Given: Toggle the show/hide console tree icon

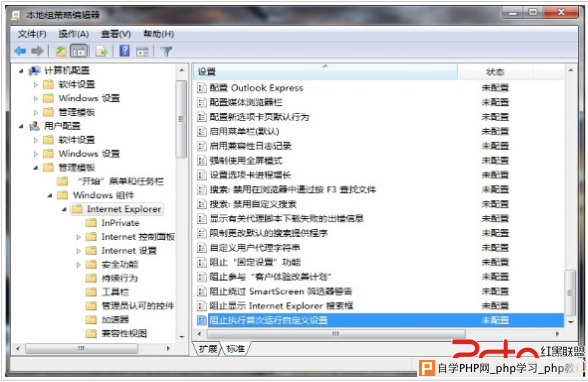Looking at the screenshot, I should click(78, 51).
